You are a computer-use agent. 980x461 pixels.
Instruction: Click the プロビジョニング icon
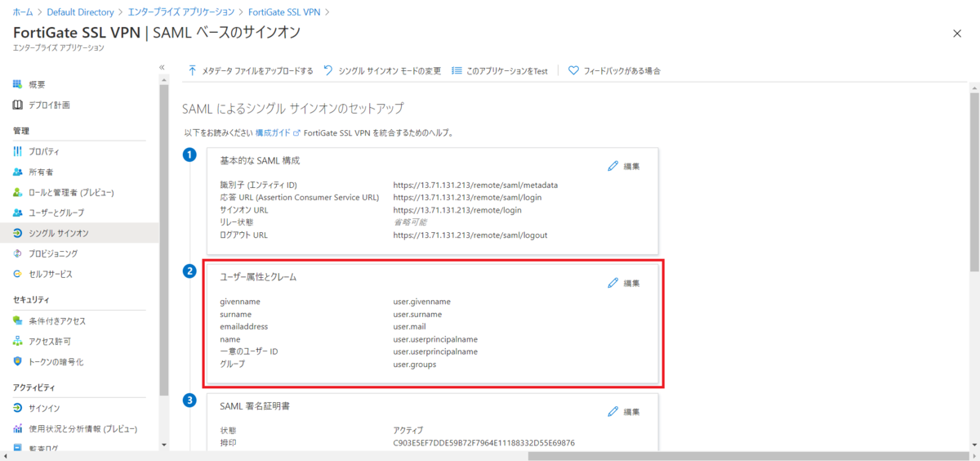(x=18, y=253)
